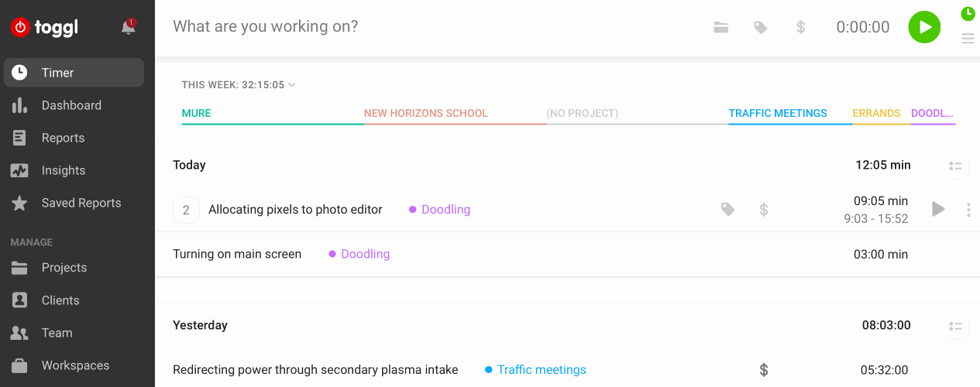Viewport: 980px width, 387px height.
Task: Expand grouped entries count badge 2
Action: click(186, 210)
